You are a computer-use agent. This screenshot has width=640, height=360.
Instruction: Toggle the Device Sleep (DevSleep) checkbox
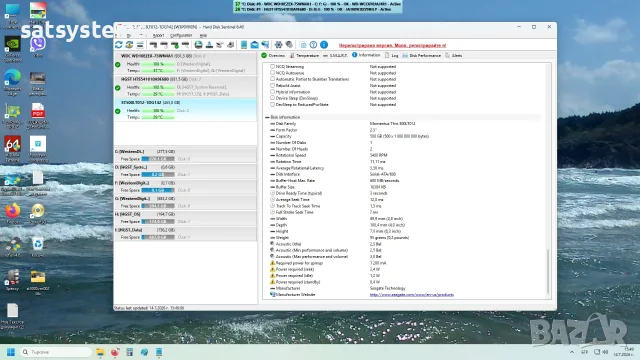(272, 98)
